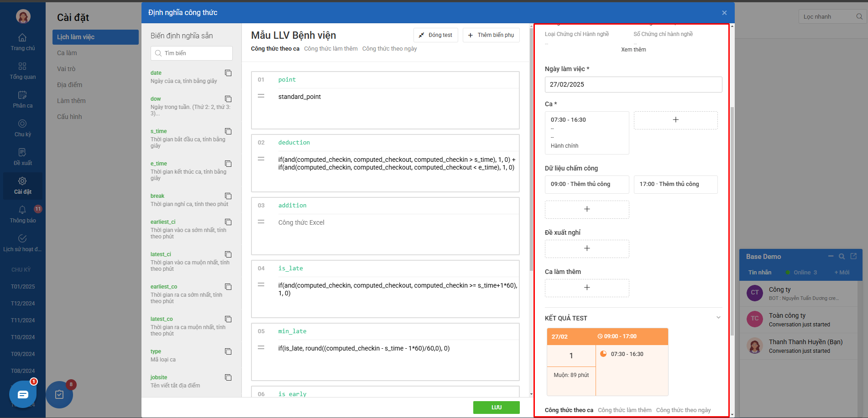Open Phân ca in sidebar

22,99
